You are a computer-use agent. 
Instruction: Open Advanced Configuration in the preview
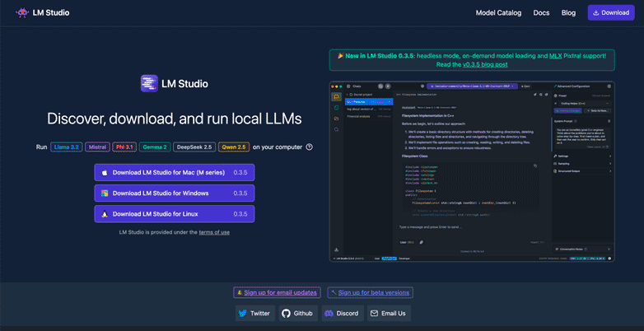tap(572, 86)
